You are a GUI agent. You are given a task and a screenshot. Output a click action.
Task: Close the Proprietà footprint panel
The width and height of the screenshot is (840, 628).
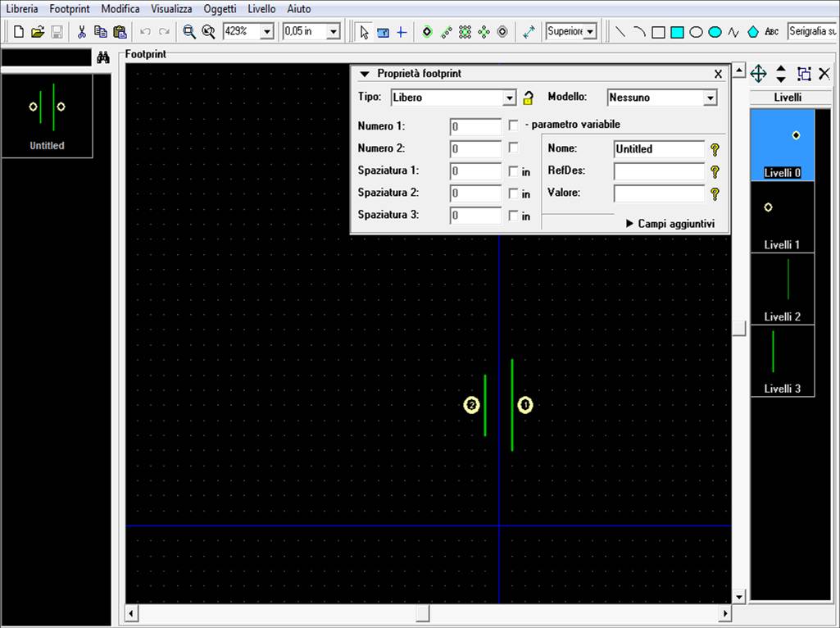(x=718, y=74)
